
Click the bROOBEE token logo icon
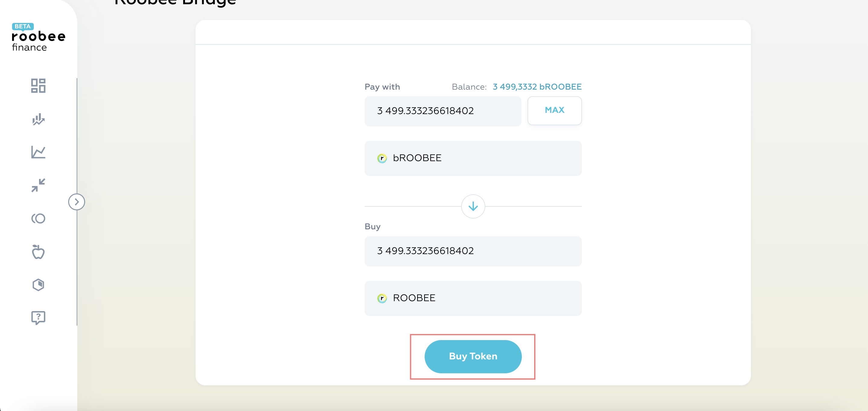point(382,158)
